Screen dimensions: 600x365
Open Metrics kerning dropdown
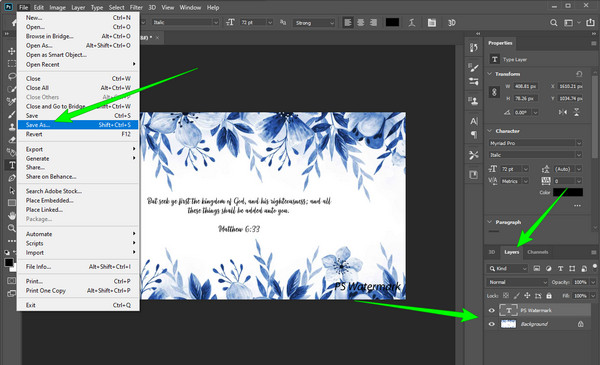515,181
